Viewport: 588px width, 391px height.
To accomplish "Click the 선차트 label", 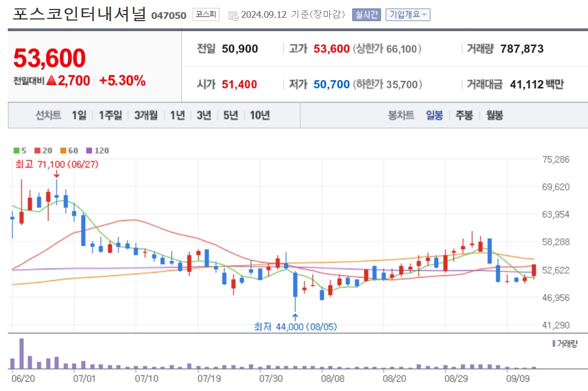I will (x=48, y=115).
